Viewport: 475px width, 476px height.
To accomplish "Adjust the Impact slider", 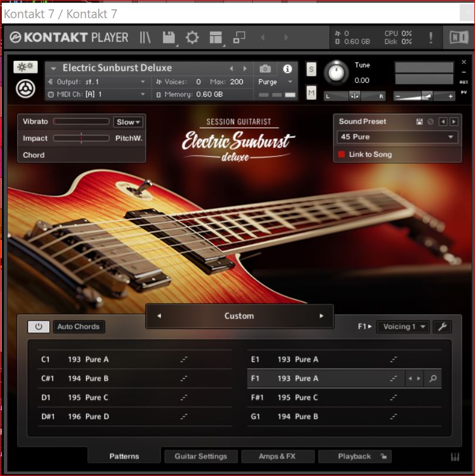I will [x=81, y=138].
